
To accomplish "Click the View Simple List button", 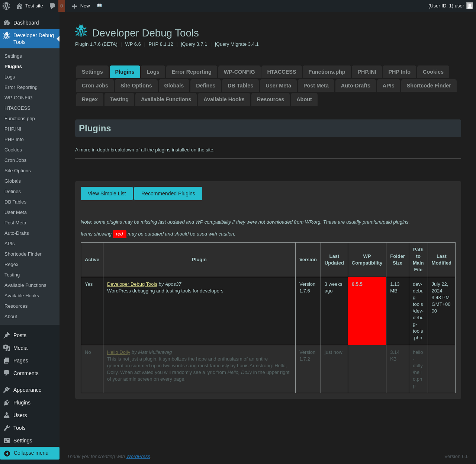I will coord(107,193).
